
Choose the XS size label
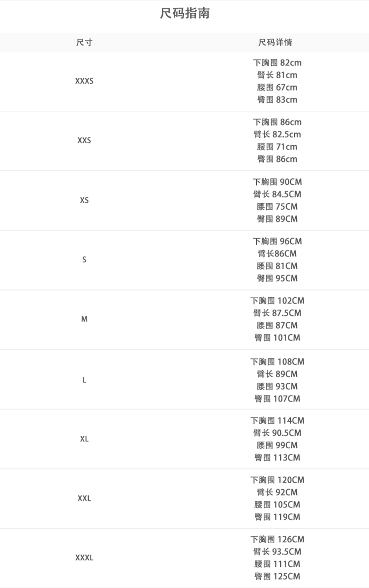84,200
